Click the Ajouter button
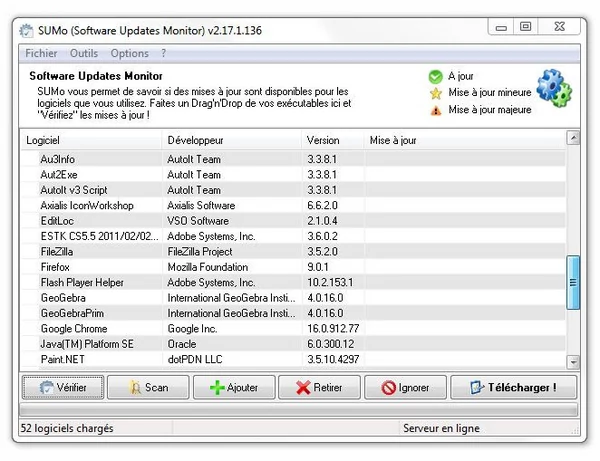This screenshot has width=600, height=461. (x=234, y=388)
